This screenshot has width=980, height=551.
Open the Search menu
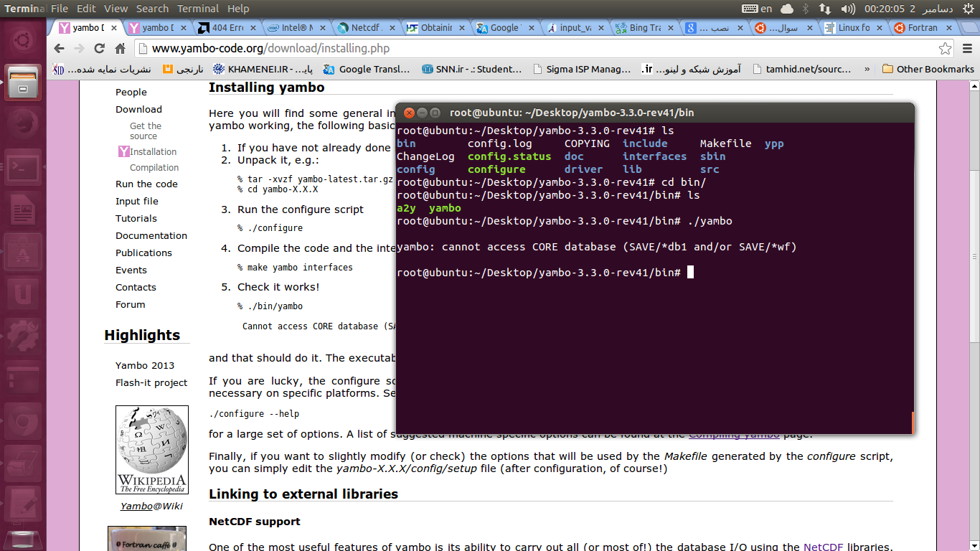[x=152, y=9]
